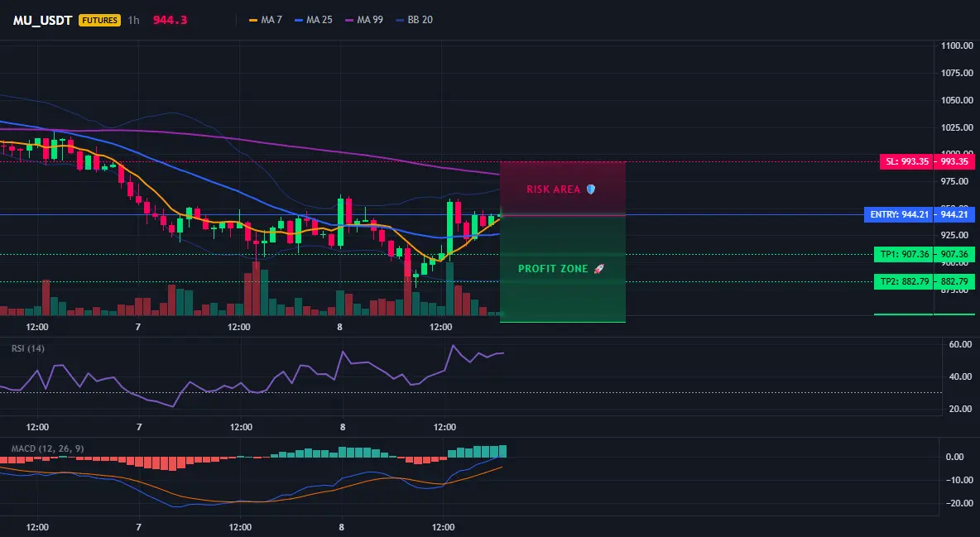Click the '8' date label under the RSI pane
This screenshot has height=537, width=980.
click(343, 427)
